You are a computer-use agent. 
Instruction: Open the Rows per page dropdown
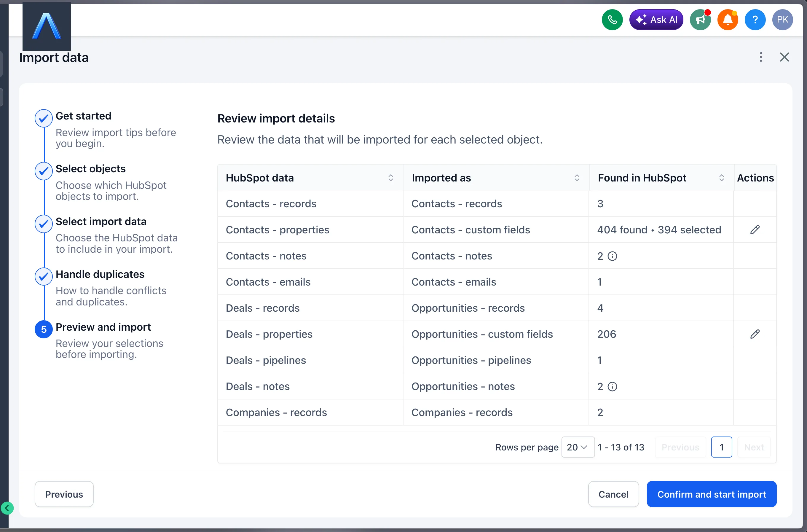pos(578,447)
